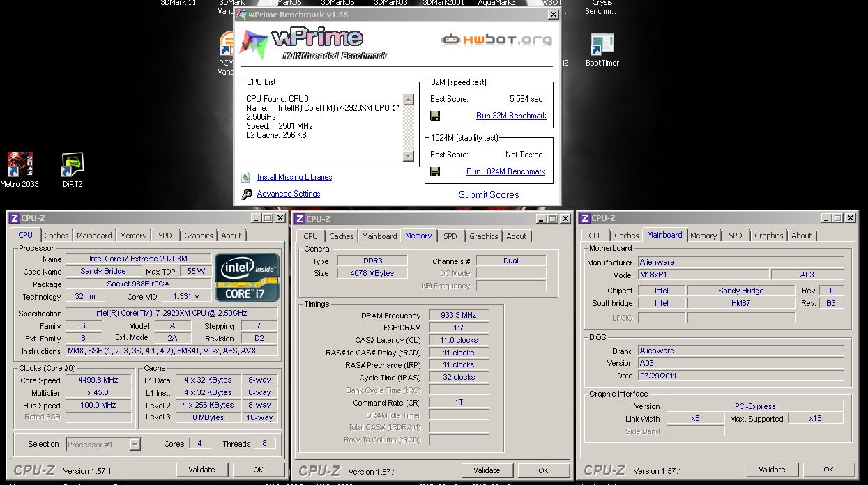Click Validate in the CPU-Z window showing Motherboard
868x485 pixels.
[772, 470]
